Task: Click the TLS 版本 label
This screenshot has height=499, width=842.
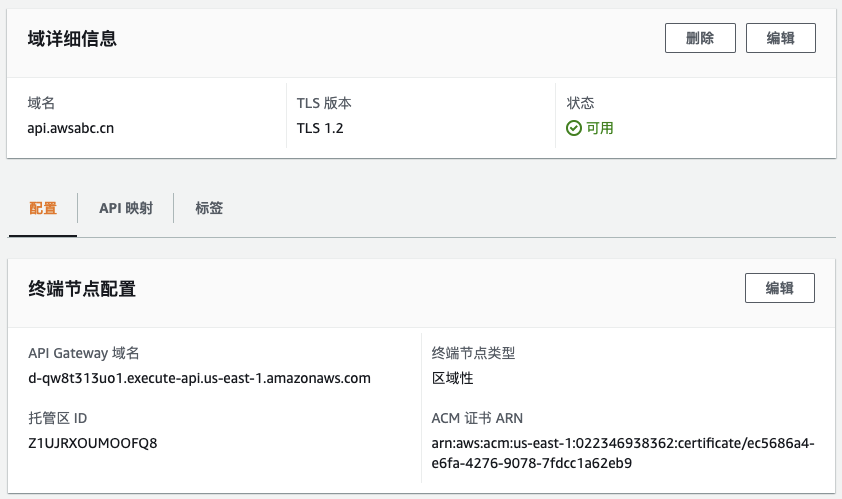Action: click(x=324, y=103)
